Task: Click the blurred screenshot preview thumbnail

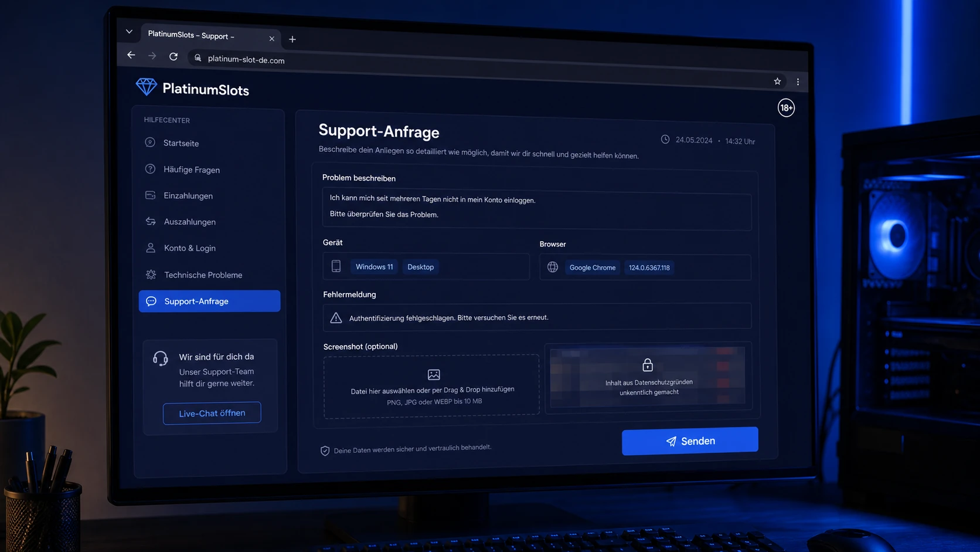Action: tap(648, 376)
